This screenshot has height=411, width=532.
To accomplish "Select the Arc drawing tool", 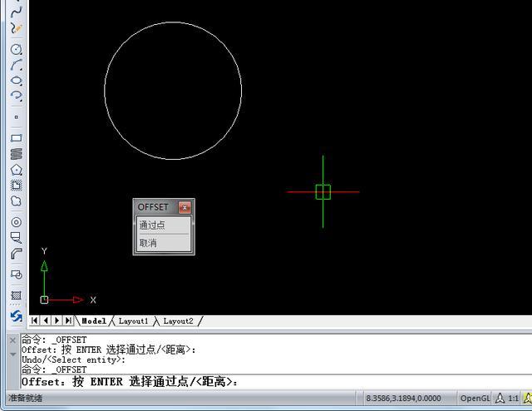I will 16,65.
